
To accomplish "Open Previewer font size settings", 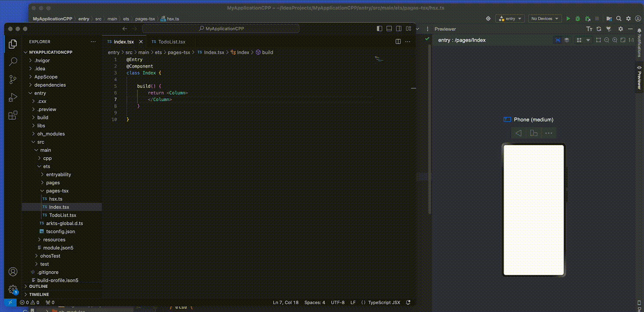I will (589, 29).
